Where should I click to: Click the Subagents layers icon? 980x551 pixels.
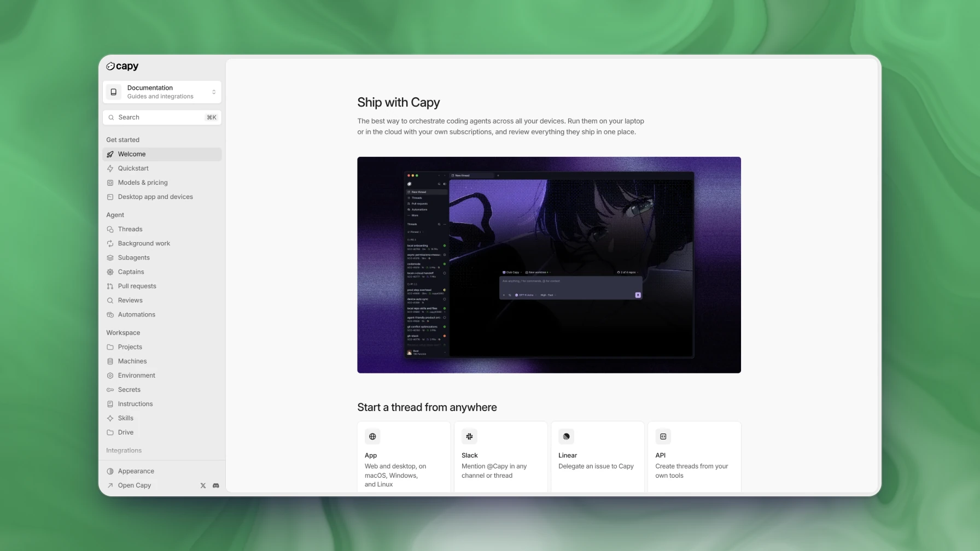[x=110, y=257]
